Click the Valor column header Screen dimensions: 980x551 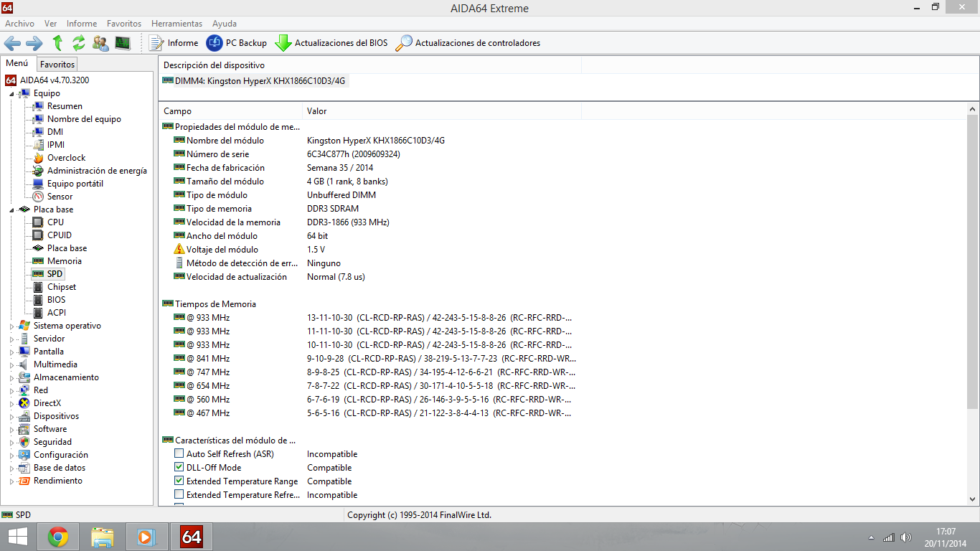(442, 111)
